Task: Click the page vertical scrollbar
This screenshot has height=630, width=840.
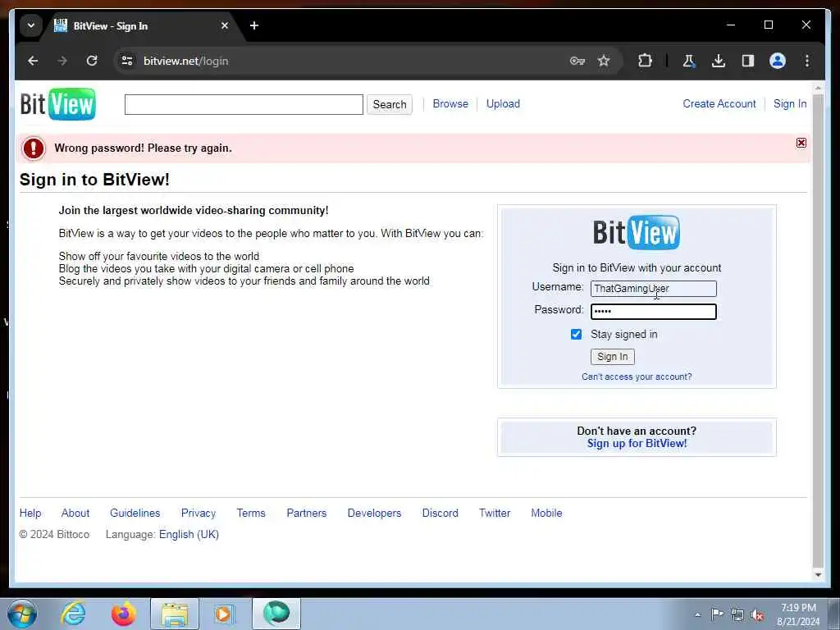Action: [x=818, y=330]
